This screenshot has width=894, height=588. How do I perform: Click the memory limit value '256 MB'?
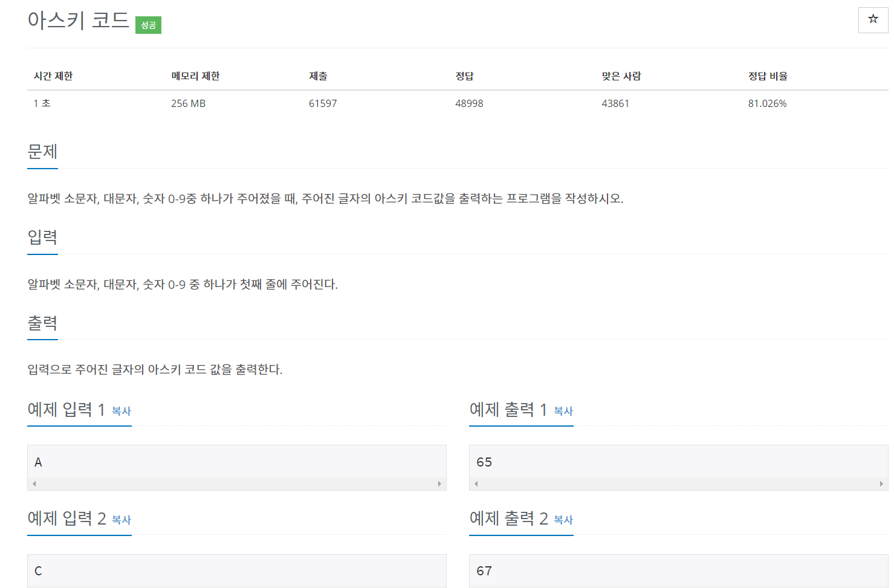coord(189,103)
